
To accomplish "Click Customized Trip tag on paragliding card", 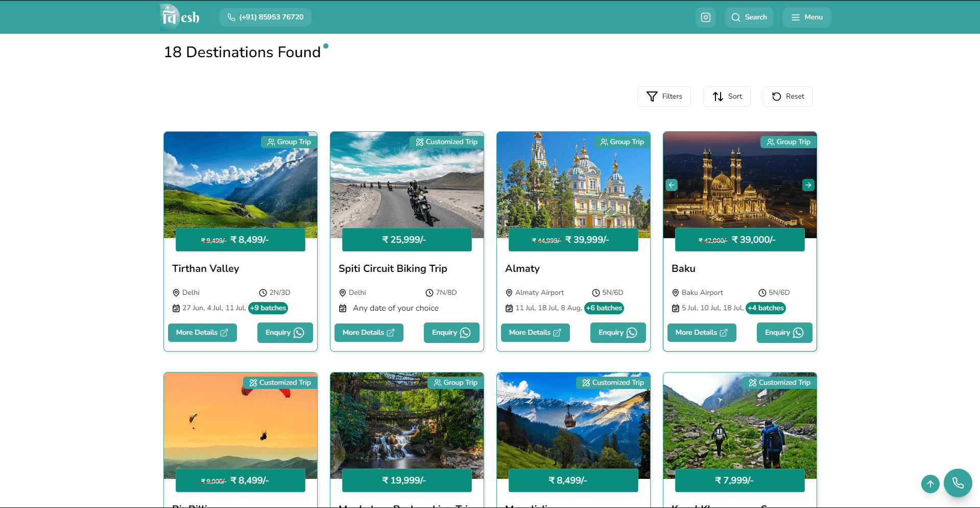I will (280, 383).
